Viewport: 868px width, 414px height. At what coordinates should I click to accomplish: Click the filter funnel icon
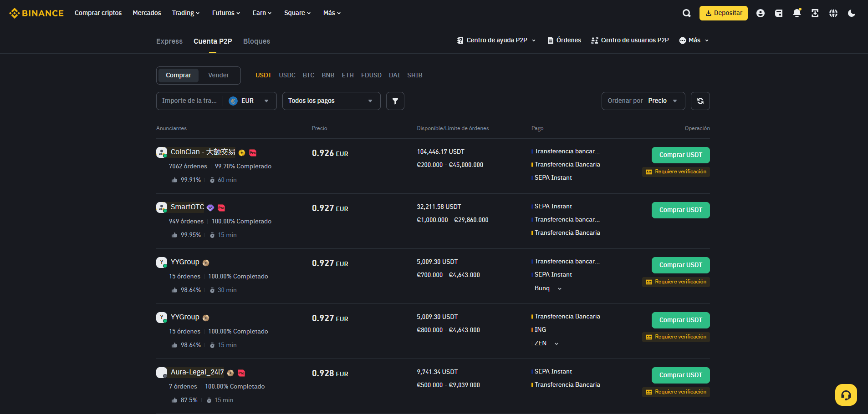(395, 101)
